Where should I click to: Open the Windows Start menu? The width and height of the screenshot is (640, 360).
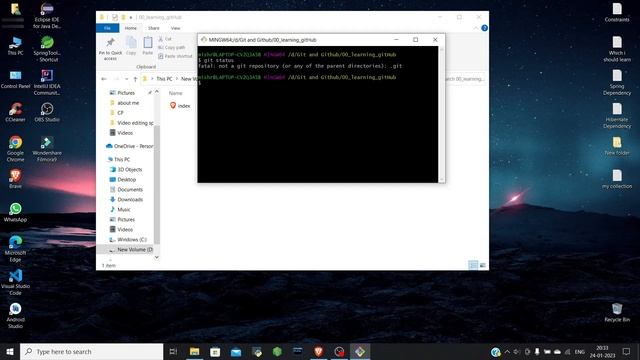point(10,351)
